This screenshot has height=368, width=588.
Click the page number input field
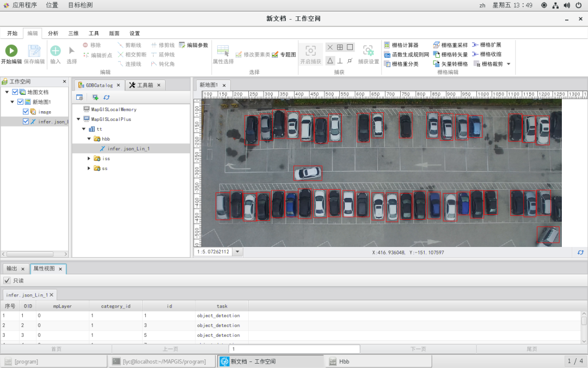295,349
